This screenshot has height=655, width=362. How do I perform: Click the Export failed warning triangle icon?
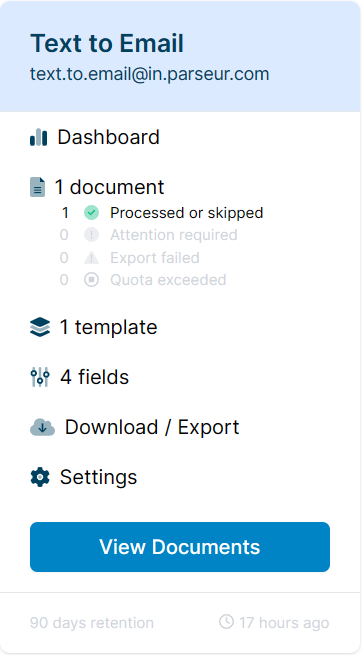pos(91,258)
